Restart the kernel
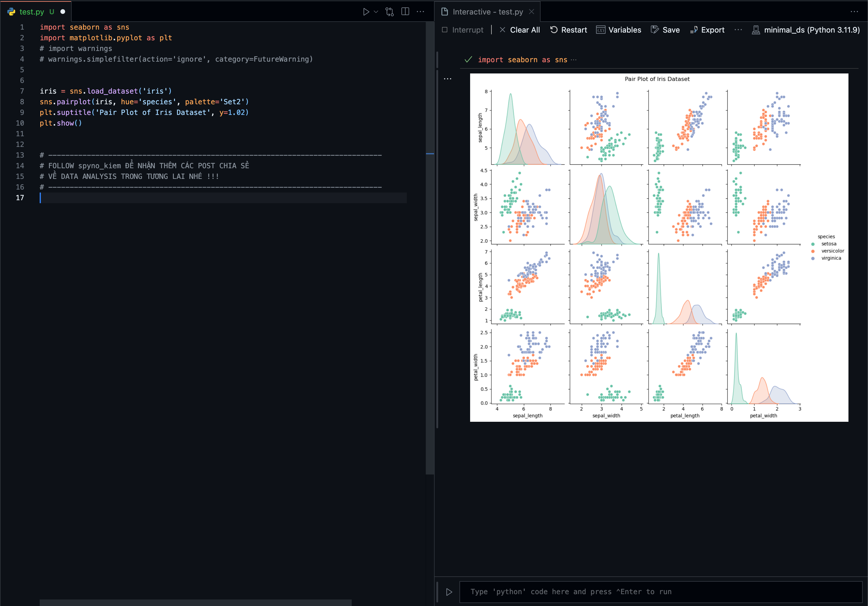 tap(568, 30)
